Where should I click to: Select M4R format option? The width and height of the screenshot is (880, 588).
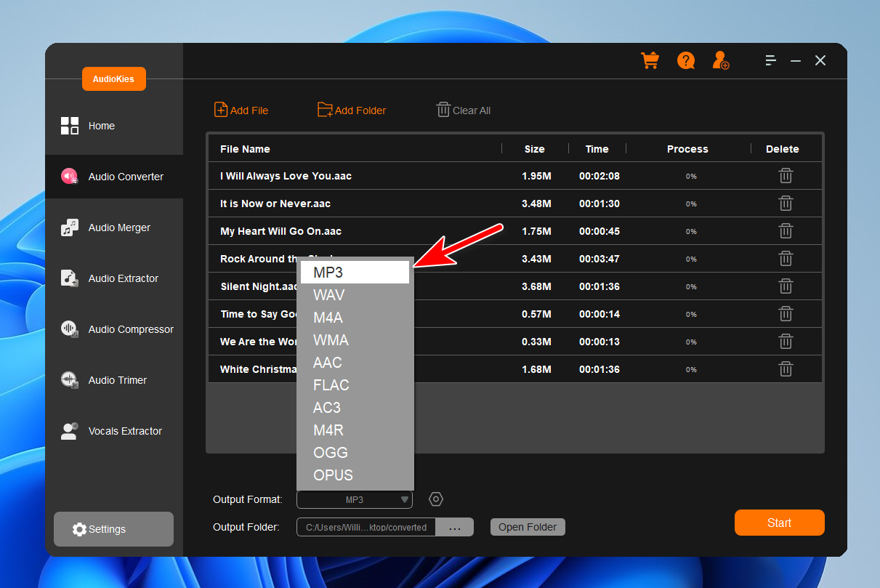[355, 430]
